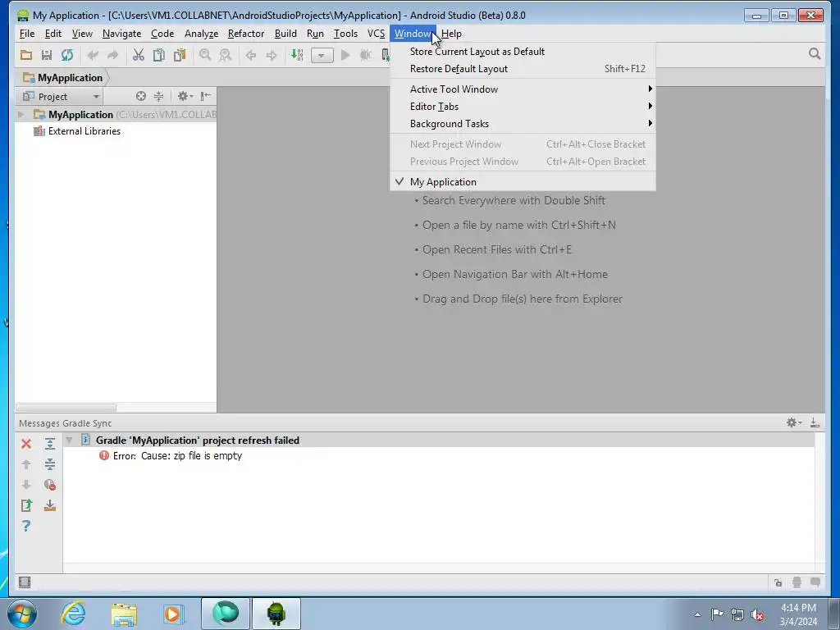
Task: Click Hide Messages panel icon
Action: click(815, 422)
